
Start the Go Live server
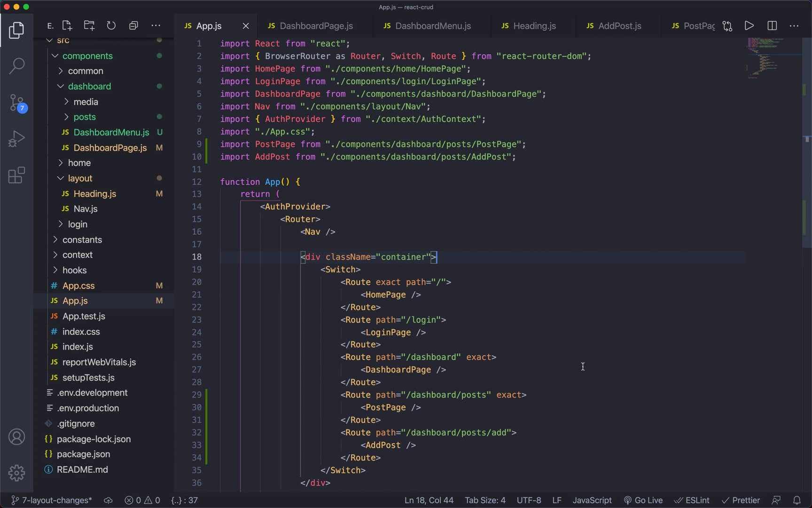644,500
